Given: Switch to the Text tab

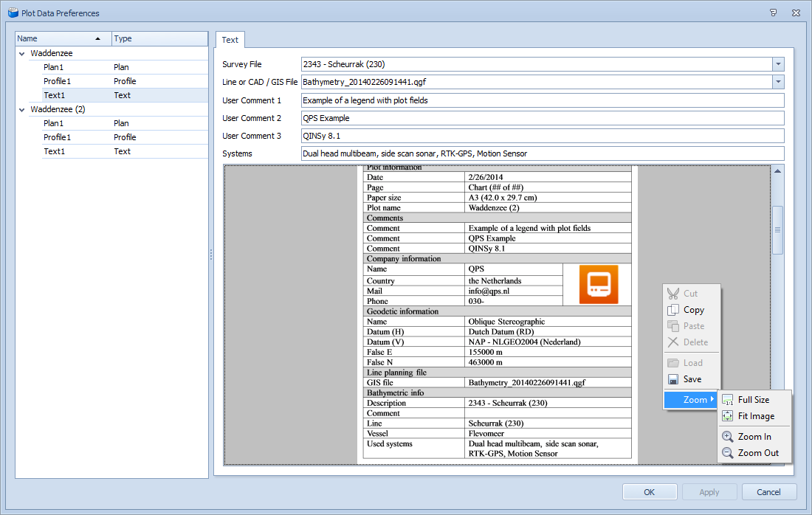Looking at the screenshot, I should (x=230, y=40).
